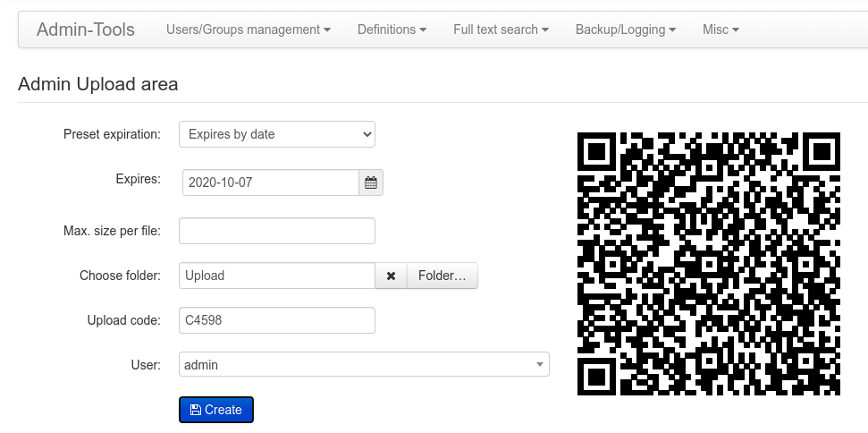Focus the Expires date field

[271, 183]
